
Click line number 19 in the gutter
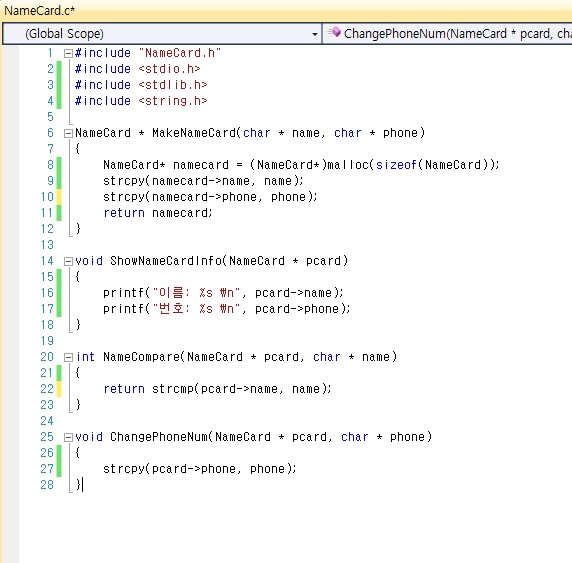click(x=47, y=341)
